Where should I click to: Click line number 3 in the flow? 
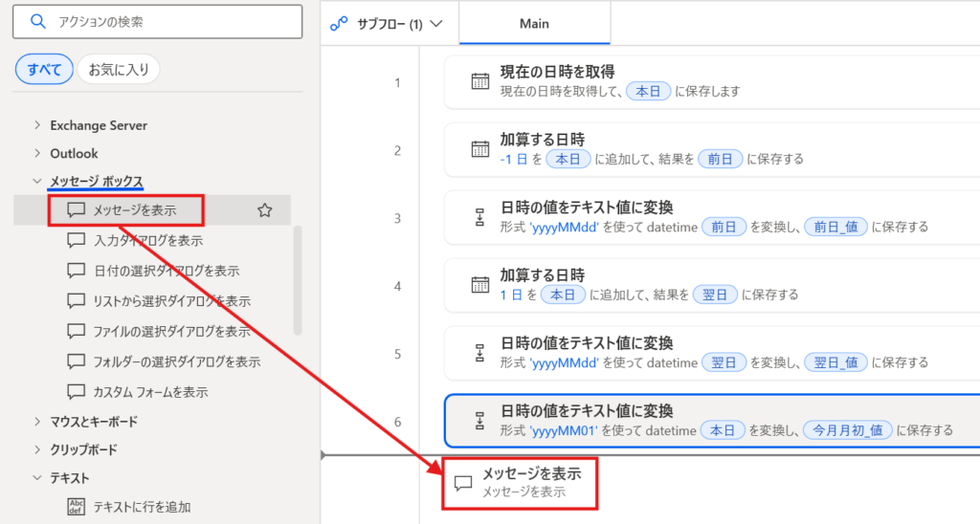coord(397,219)
